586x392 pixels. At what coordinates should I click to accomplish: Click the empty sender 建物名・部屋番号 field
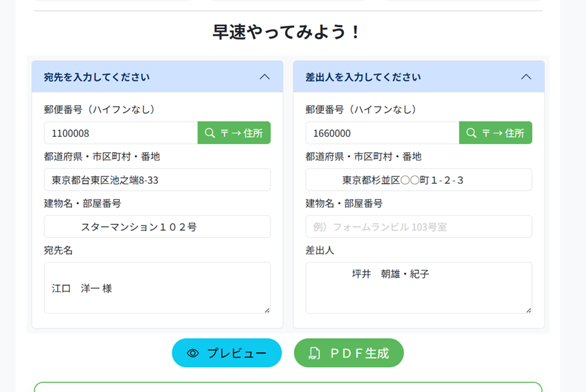[419, 227]
